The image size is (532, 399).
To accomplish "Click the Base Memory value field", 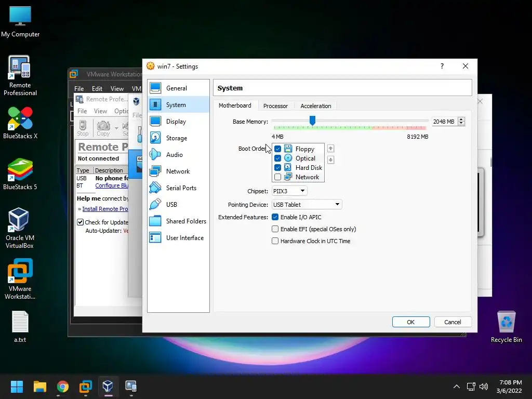I will click(x=445, y=122).
